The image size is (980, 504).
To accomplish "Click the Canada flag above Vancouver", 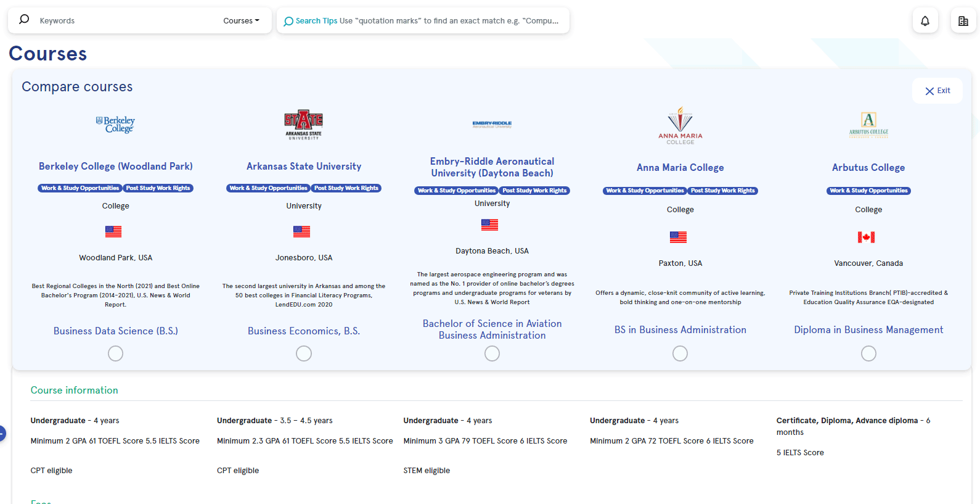I will point(866,237).
